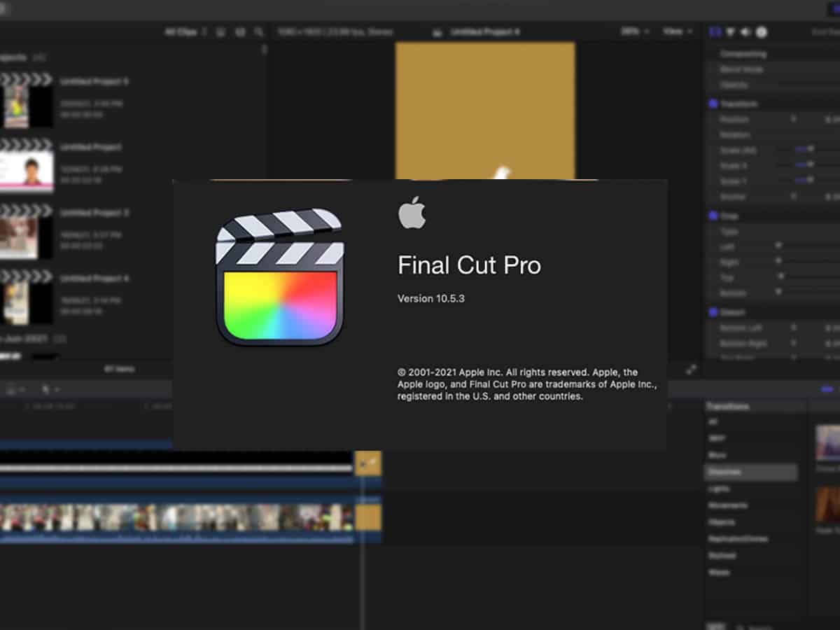
Task: Open the Video inspector icon
Action: click(x=715, y=32)
